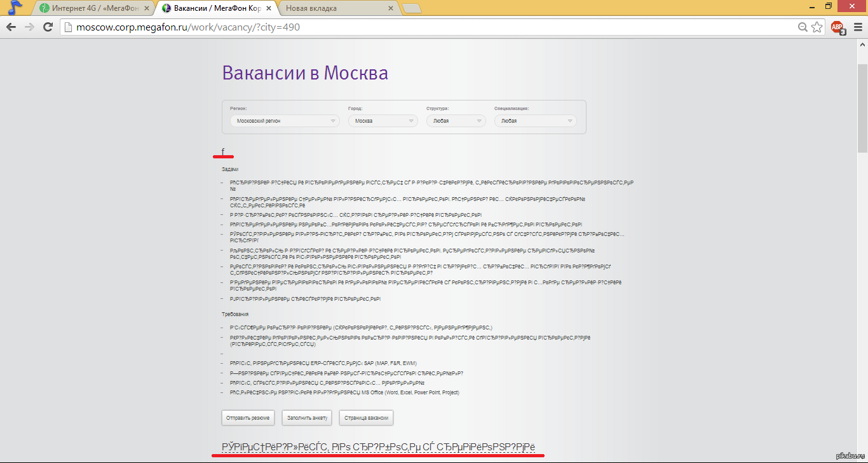Click the garbled vacancy heading link at bottom
The image size is (868, 463).
[x=378, y=446]
